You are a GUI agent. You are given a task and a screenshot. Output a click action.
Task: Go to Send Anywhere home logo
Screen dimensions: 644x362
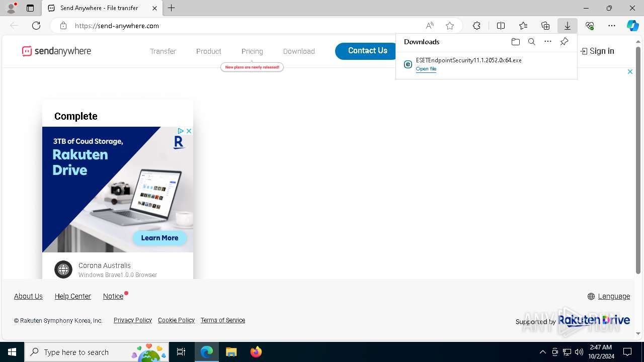coord(56,51)
